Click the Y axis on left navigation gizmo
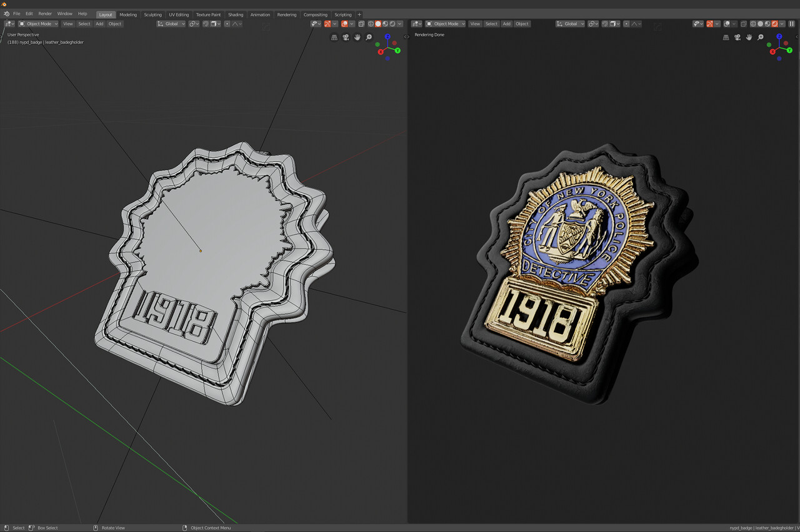The height and width of the screenshot is (532, 800). pyautogui.click(x=397, y=51)
